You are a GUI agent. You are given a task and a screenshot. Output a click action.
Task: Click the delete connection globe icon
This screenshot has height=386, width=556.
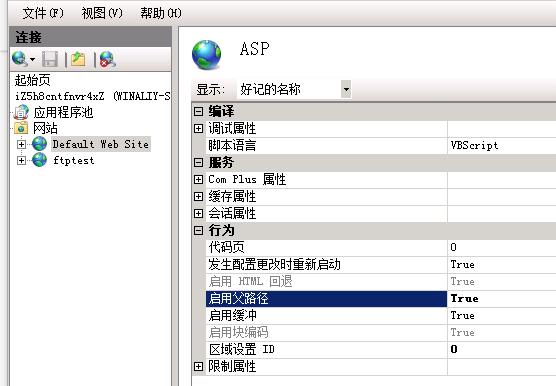(x=107, y=59)
